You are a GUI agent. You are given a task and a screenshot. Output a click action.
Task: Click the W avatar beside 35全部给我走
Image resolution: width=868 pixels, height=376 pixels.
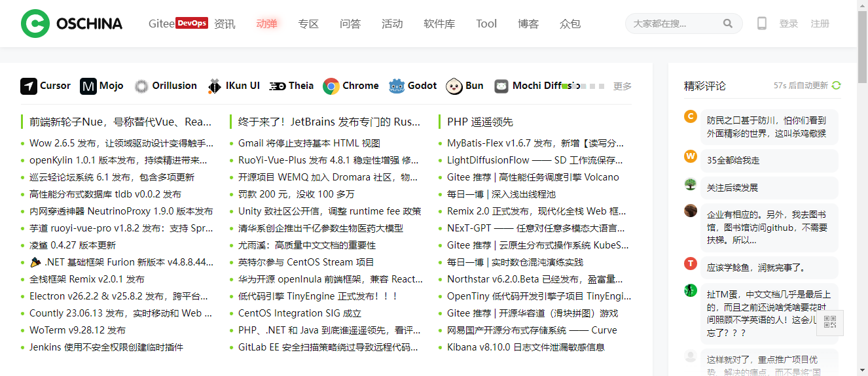coord(691,156)
